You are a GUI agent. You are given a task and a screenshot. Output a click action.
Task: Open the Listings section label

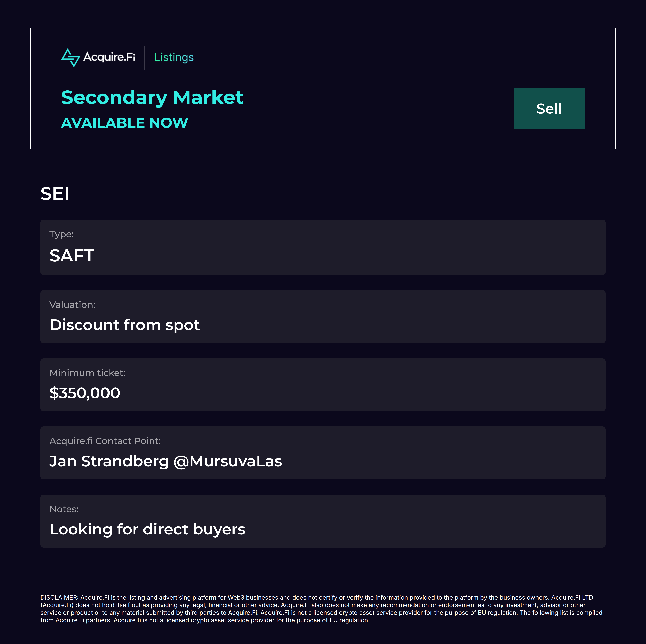(x=174, y=57)
